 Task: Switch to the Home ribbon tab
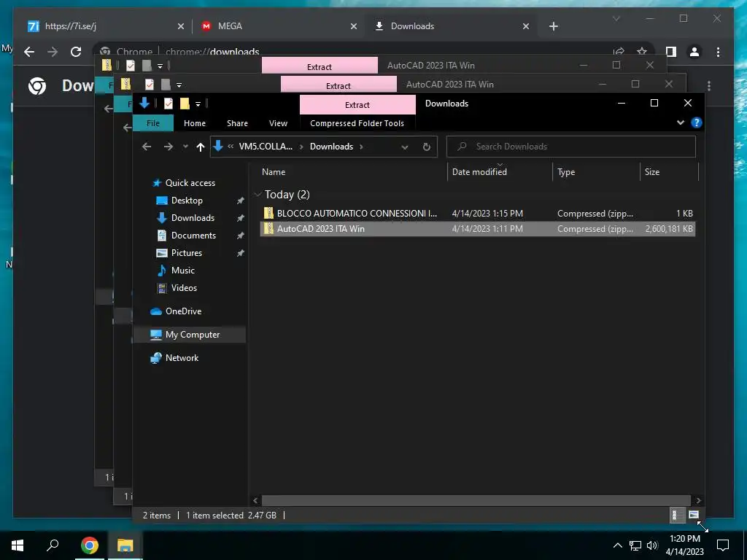(x=194, y=122)
